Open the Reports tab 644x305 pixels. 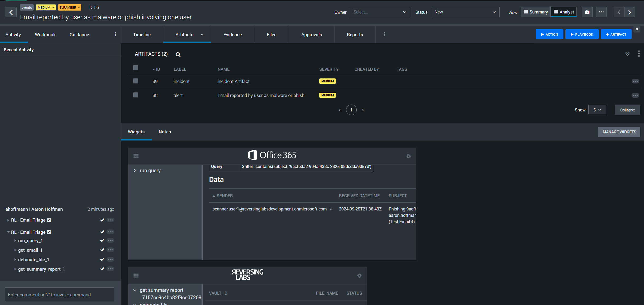[x=355, y=35]
